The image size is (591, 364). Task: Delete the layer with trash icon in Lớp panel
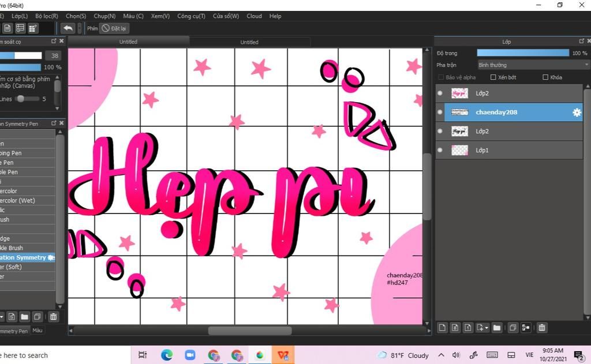point(541,328)
